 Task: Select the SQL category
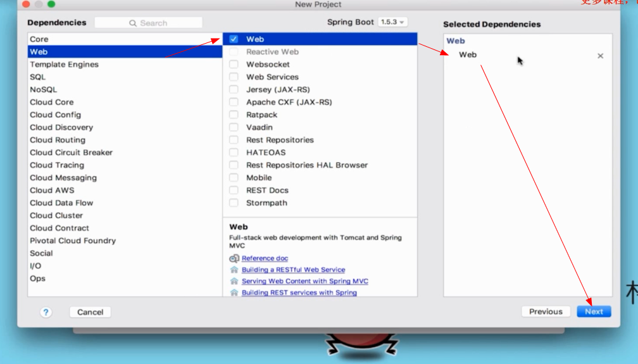(125, 77)
